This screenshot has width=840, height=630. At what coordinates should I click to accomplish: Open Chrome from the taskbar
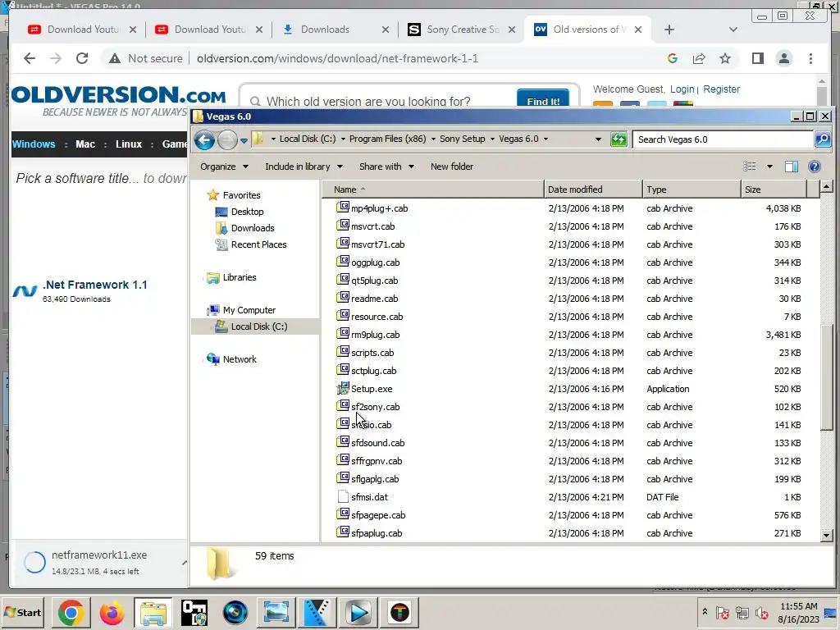71,613
